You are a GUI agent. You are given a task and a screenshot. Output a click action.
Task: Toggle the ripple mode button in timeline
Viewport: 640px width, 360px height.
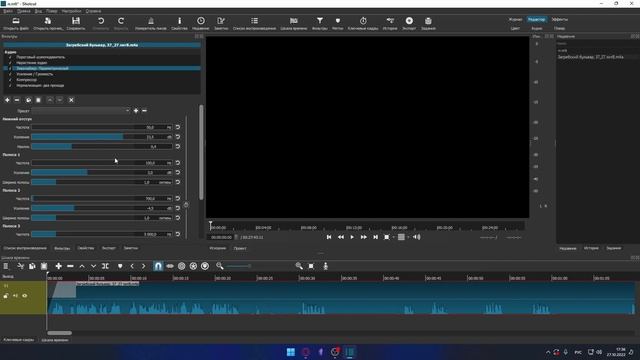[182, 266]
